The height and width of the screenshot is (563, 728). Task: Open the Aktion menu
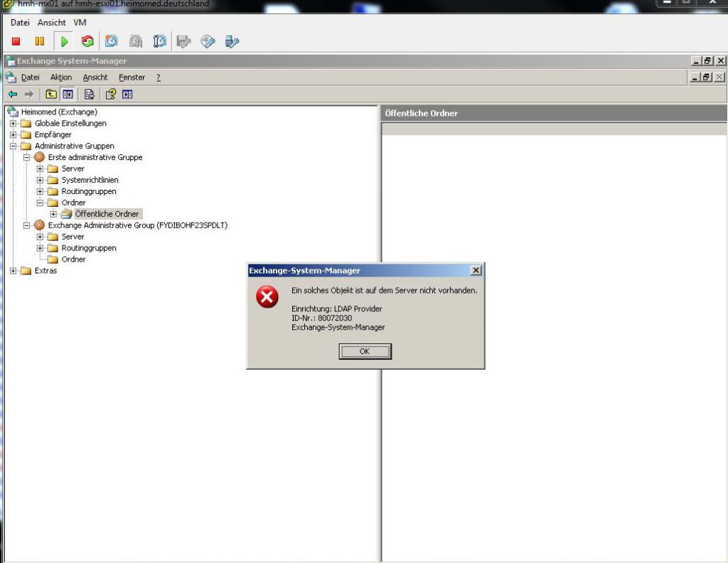[x=61, y=77]
